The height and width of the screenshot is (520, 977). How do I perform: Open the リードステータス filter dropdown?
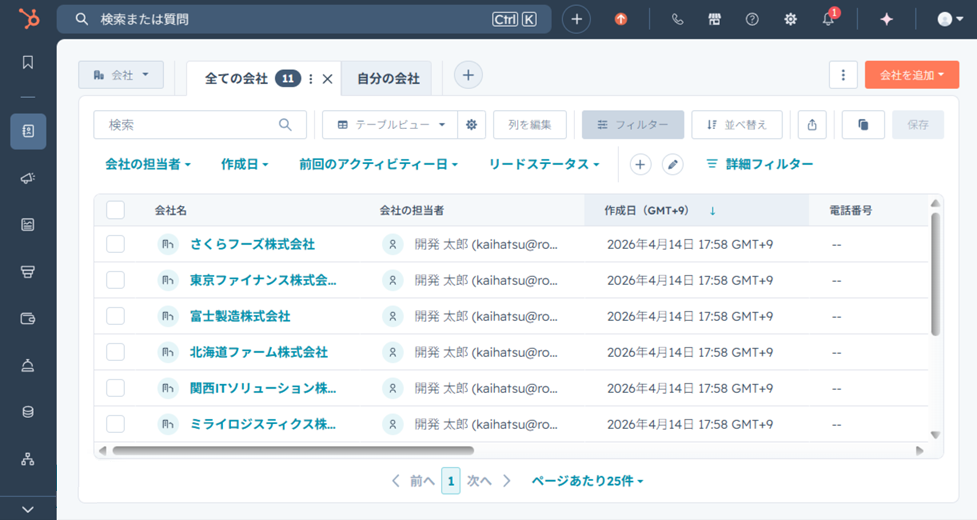click(544, 164)
